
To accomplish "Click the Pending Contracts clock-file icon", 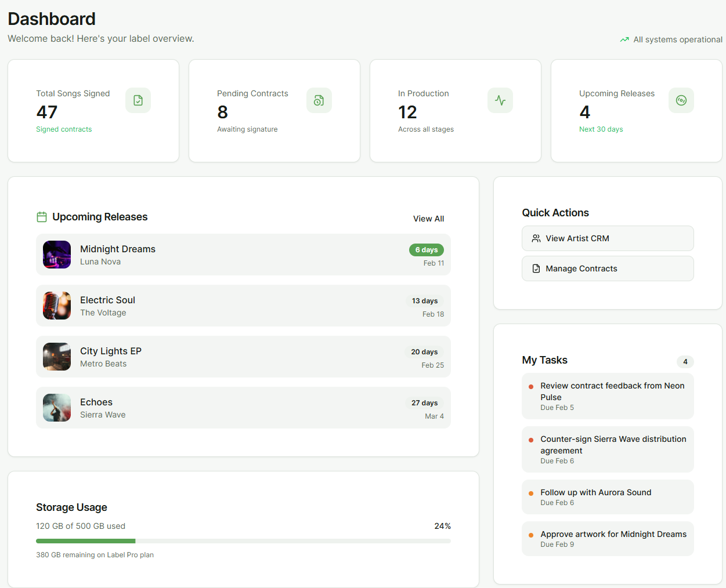I will [x=319, y=100].
